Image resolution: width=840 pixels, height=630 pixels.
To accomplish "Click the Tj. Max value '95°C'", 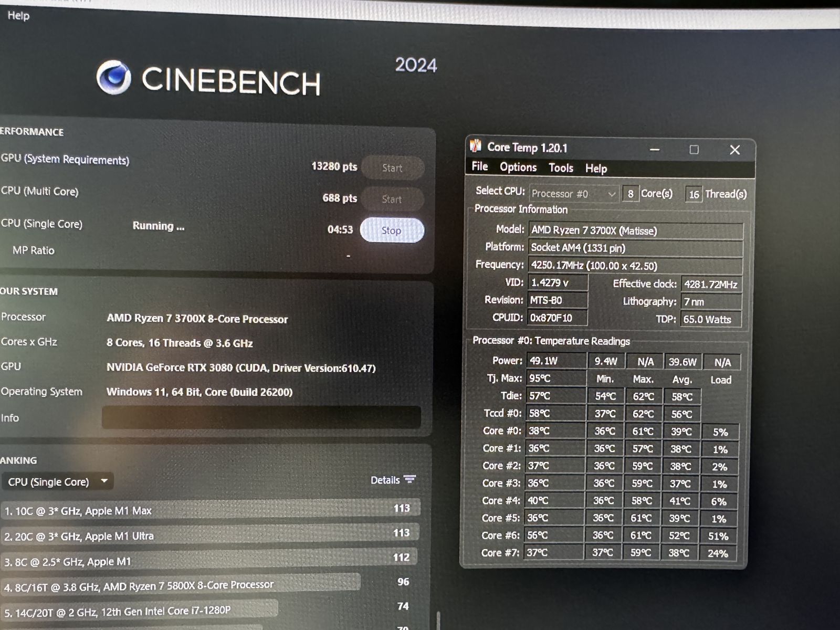I will [x=556, y=378].
